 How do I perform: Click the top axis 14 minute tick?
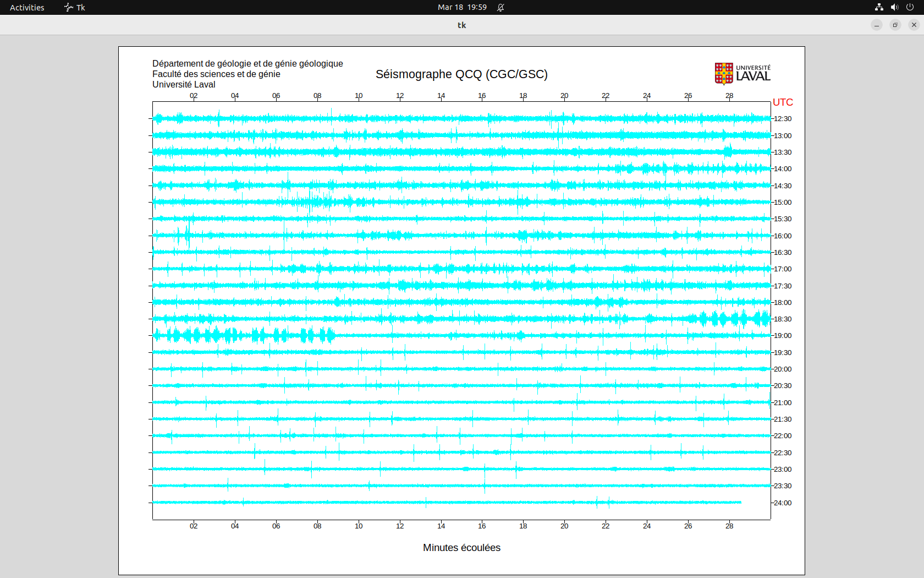click(441, 96)
